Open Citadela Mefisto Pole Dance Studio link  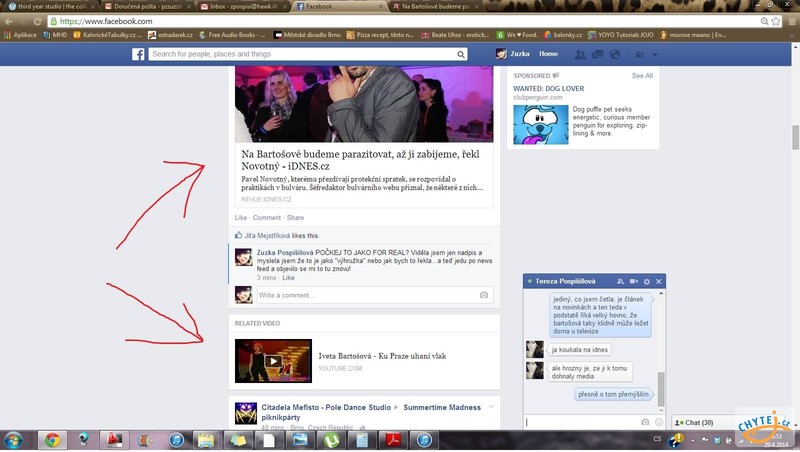tap(326, 408)
